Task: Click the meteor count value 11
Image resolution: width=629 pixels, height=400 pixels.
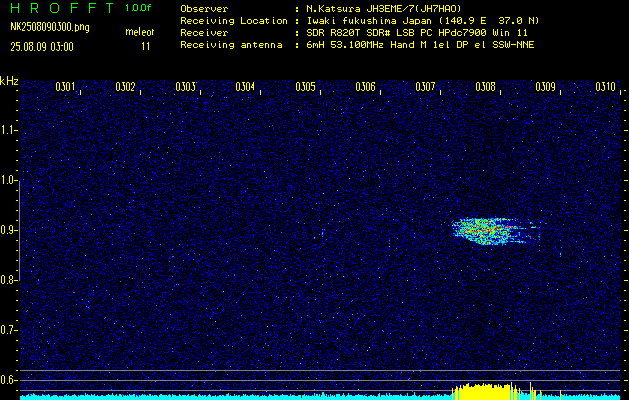Action: [146, 46]
